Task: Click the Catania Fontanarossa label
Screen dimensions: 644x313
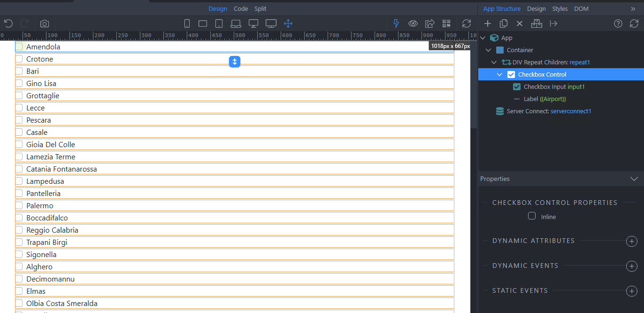Action: (x=61, y=169)
